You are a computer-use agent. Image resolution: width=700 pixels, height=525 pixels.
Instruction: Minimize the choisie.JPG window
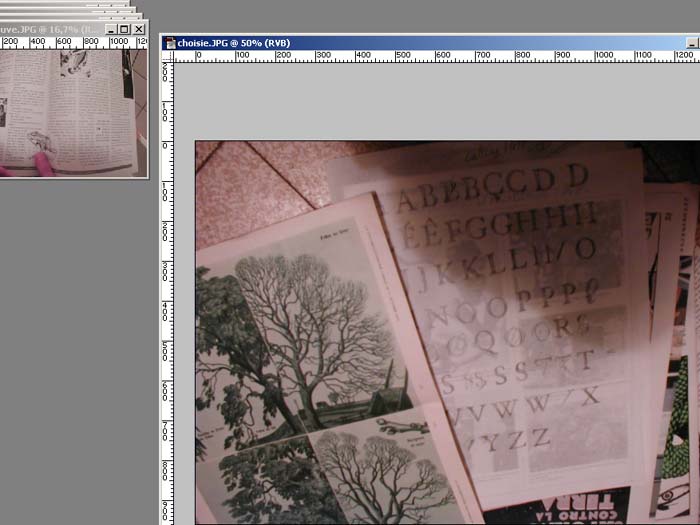click(692, 43)
